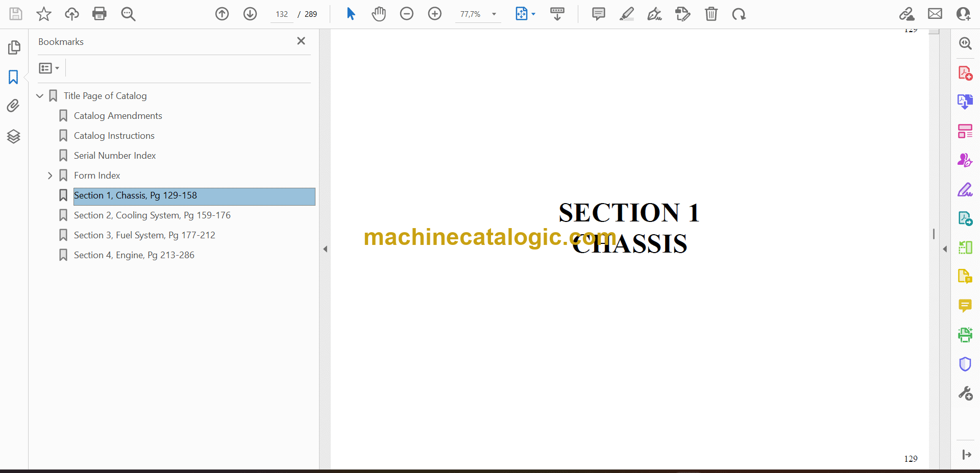Open the Fill & Sign tool
The width and height of the screenshot is (980, 473).
965,190
